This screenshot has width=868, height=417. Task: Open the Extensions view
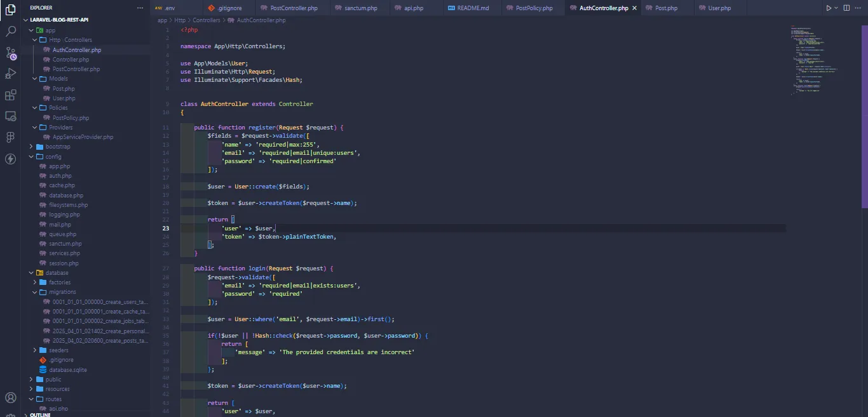10,95
